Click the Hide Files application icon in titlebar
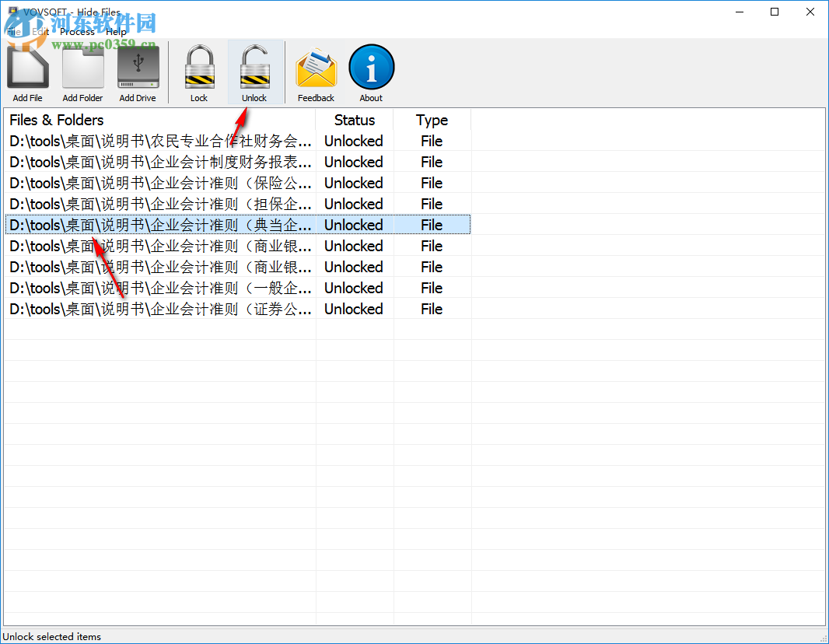 tap(12, 12)
